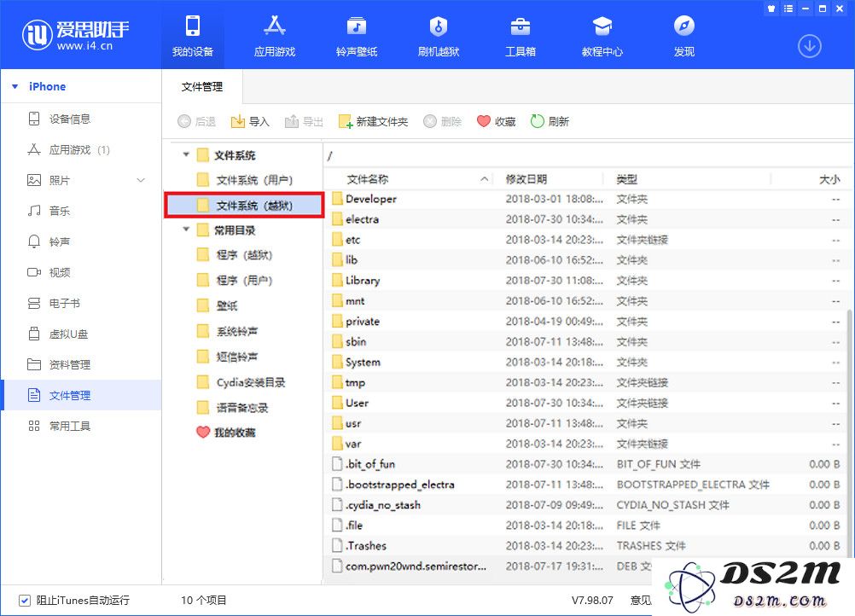Image resolution: width=855 pixels, height=616 pixels.
Task: Select 文件系统（越狱） tree item
Action: pyautogui.click(x=244, y=205)
